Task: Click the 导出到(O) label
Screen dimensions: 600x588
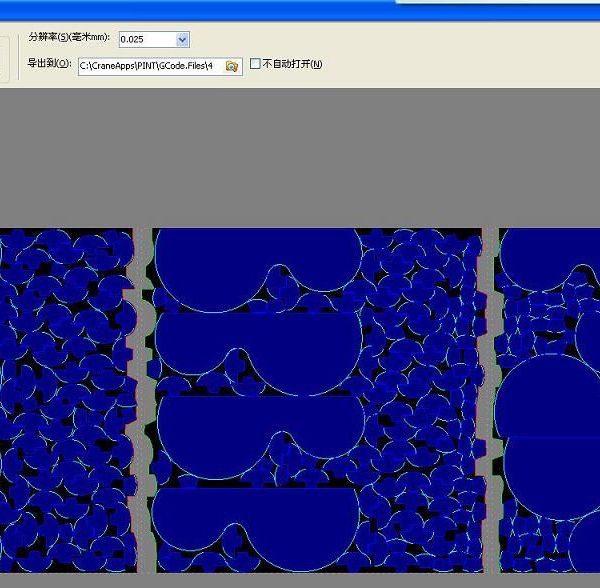Action: pyautogui.click(x=49, y=63)
